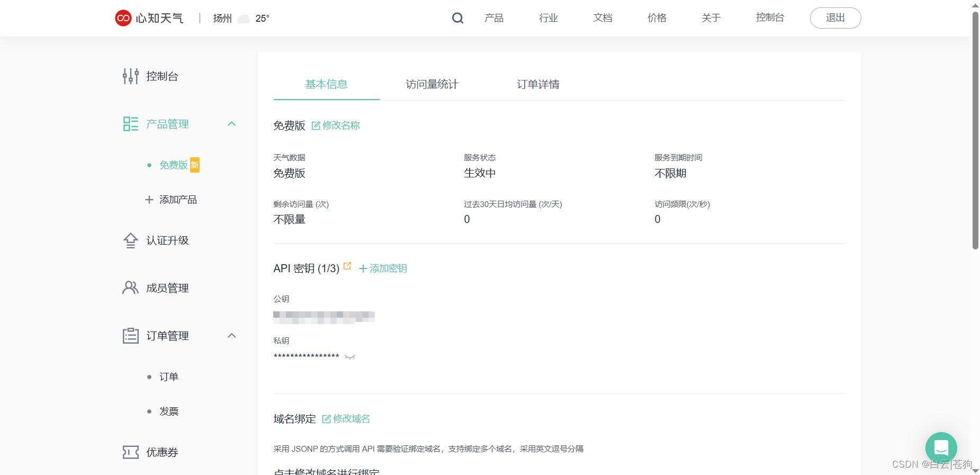
Task: Select 添加产品 in the sidebar
Action: point(178,200)
